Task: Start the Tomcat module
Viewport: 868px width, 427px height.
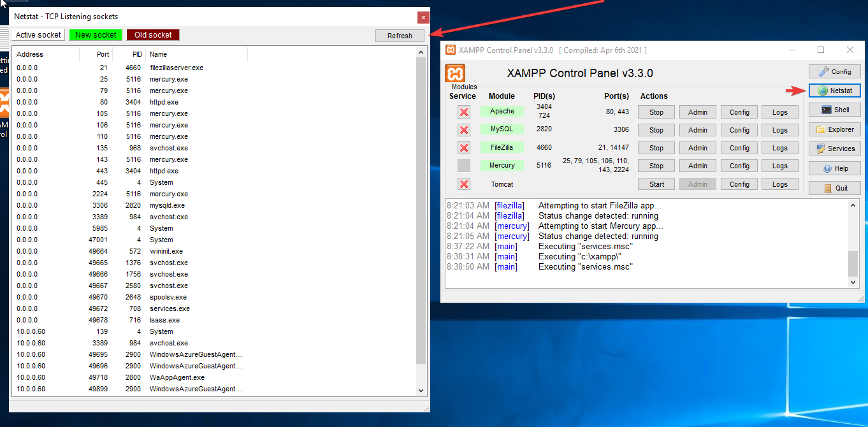Action: 656,184
